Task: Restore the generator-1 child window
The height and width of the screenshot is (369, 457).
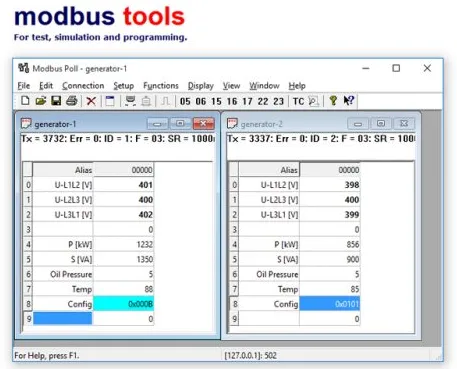Action: (180, 124)
